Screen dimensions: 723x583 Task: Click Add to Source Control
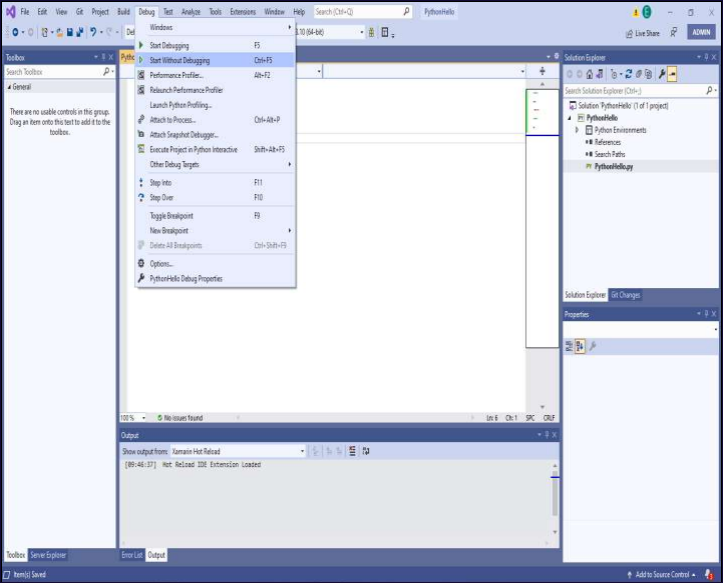pos(661,574)
